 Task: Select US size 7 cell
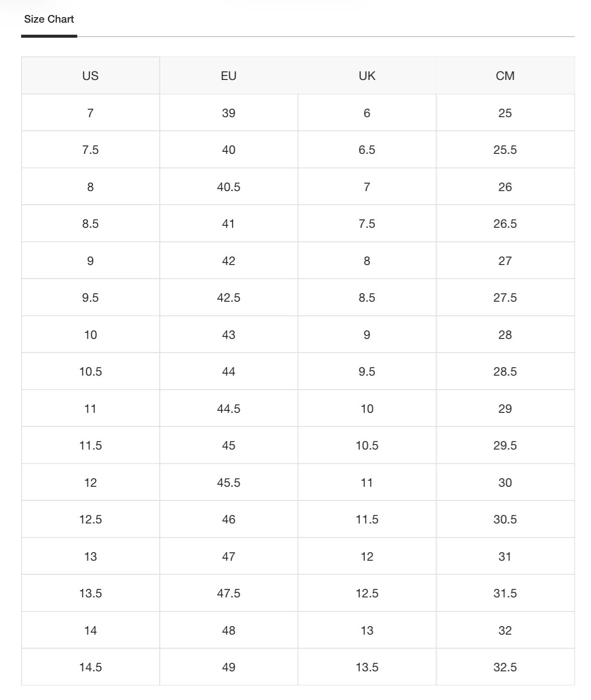(90, 113)
